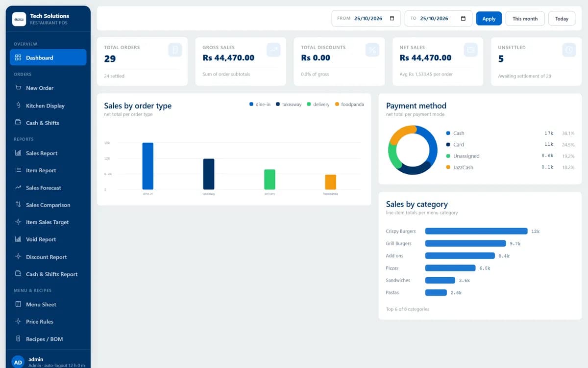The height and width of the screenshot is (368, 588).
Task: Open the TO date calendar picker icon
Action: [x=463, y=19]
